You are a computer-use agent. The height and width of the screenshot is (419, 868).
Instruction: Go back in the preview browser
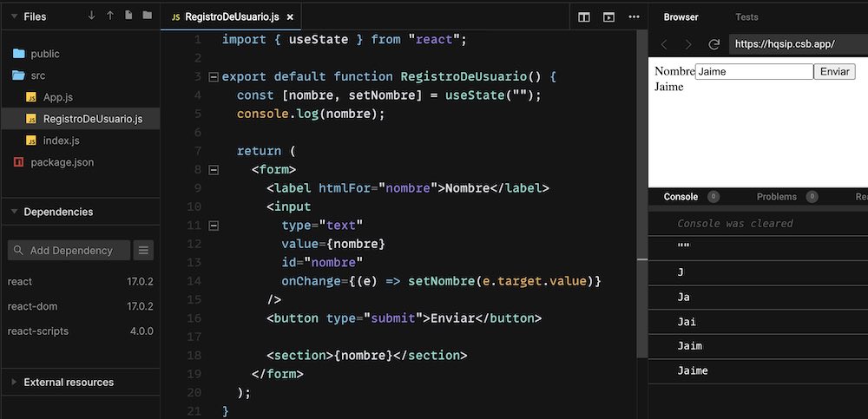(665, 44)
